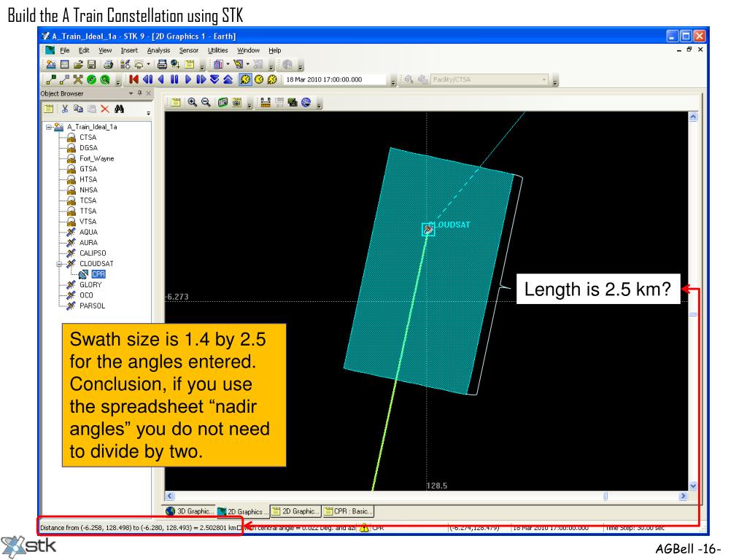747x560 pixels.
Task: Click the map horizontal scrollbar right arrow
Action: 683,496
